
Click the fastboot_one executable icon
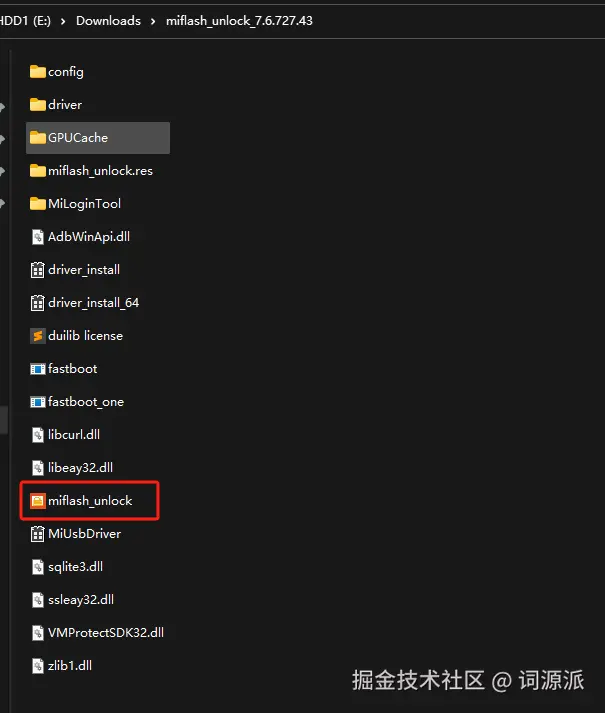tap(38, 402)
